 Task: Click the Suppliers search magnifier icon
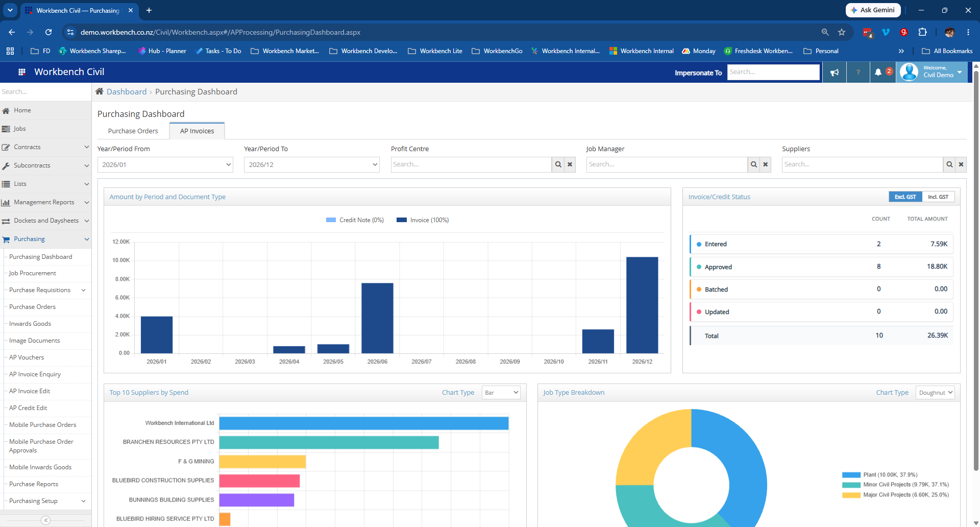[x=949, y=164]
